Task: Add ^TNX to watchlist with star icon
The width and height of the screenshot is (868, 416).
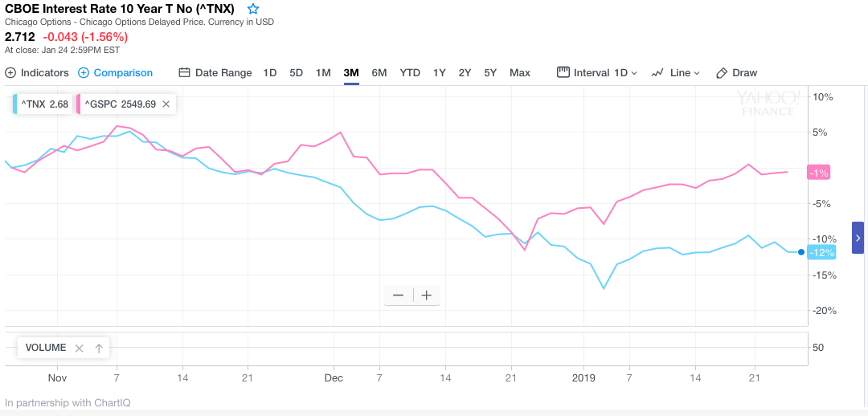Action: tap(253, 9)
